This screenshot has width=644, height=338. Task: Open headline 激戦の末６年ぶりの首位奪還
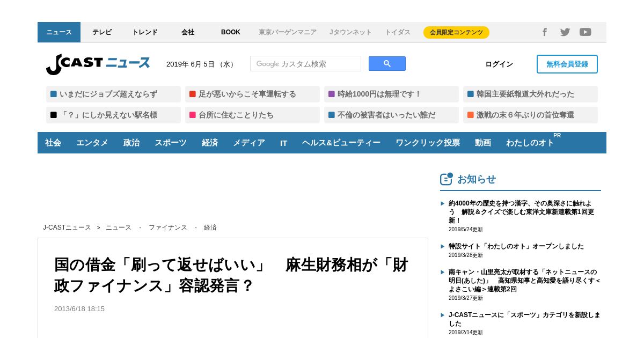click(530, 115)
